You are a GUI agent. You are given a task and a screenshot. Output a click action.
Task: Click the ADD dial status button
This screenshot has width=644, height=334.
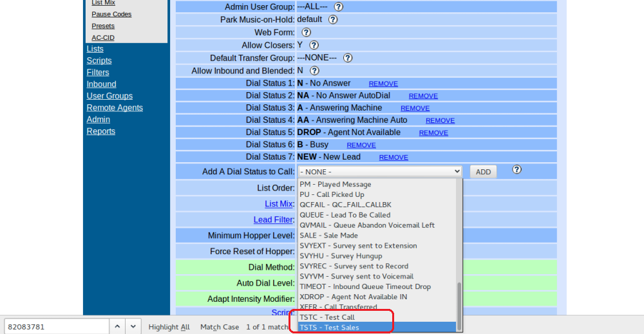point(483,172)
